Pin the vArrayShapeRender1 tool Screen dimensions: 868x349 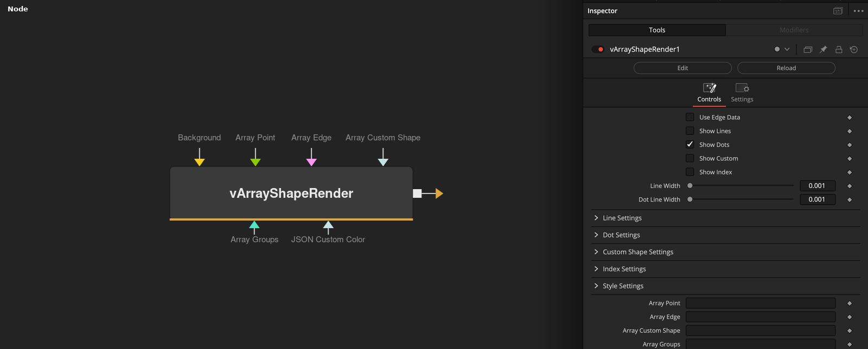coord(823,49)
